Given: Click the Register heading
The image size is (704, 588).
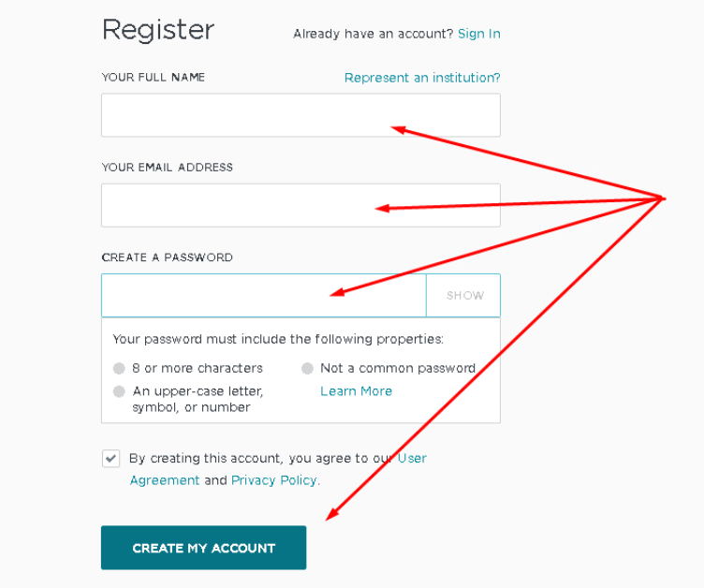Looking at the screenshot, I should 157,30.
